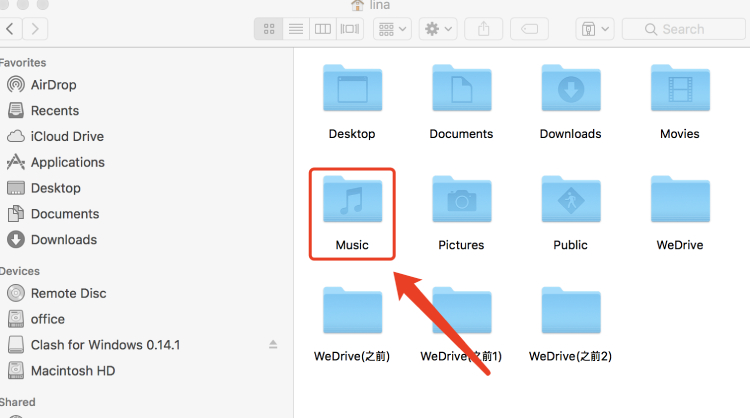The height and width of the screenshot is (418, 750).
Task: Switch to icon view in toolbar
Action: pyautogui.click(x=270, y=29)
